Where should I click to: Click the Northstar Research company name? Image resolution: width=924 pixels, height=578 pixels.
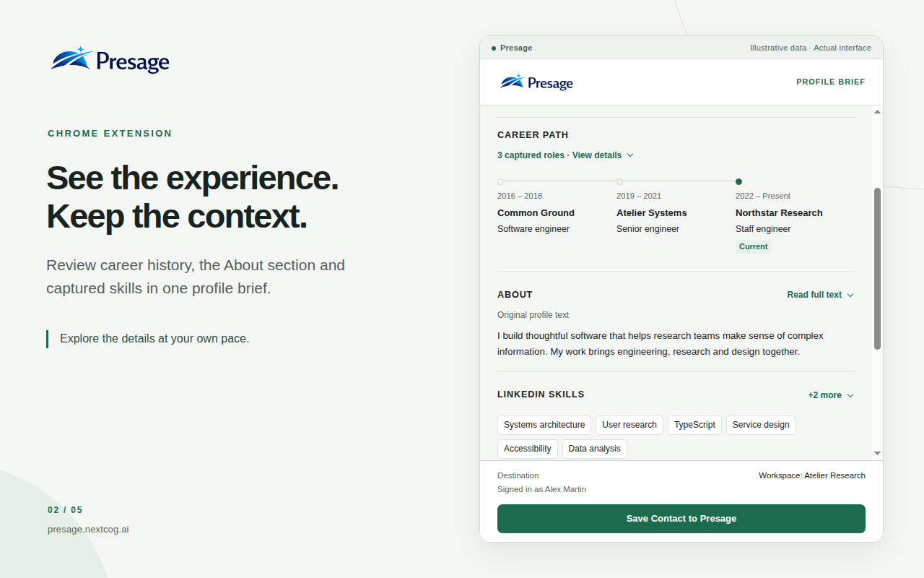coord(779,213)
